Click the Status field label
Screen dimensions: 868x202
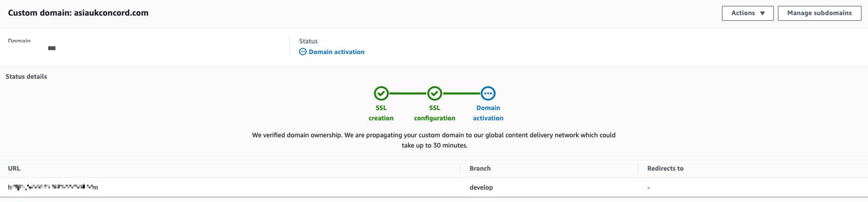click(308, 41)
